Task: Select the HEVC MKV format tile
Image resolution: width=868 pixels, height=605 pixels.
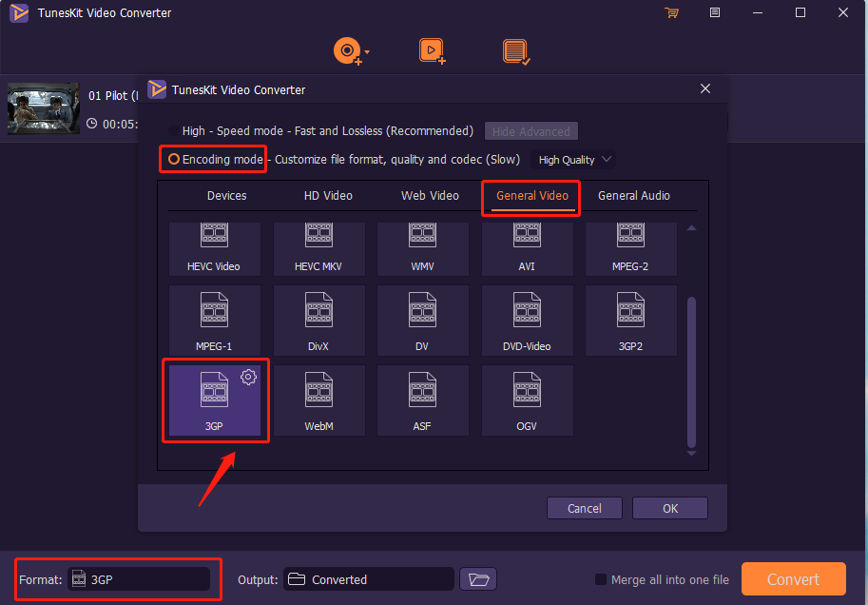Action: click(x=318, y=249)
